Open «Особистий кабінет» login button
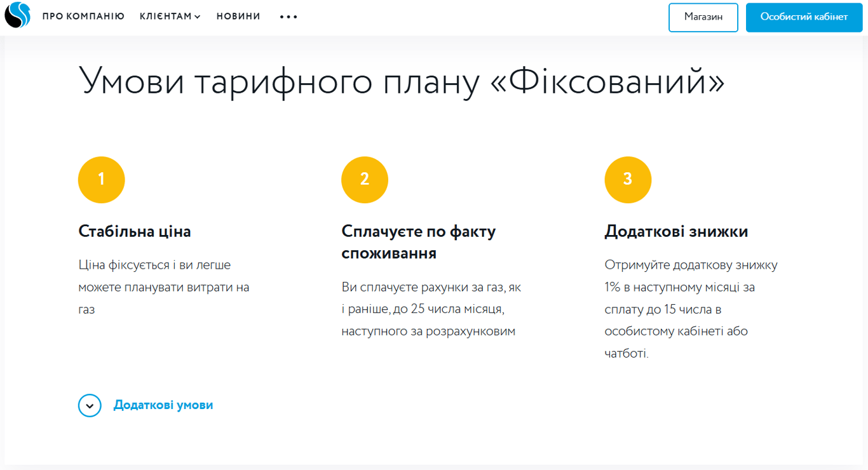This screenshot has width=868, height=470. click(804, 17)
